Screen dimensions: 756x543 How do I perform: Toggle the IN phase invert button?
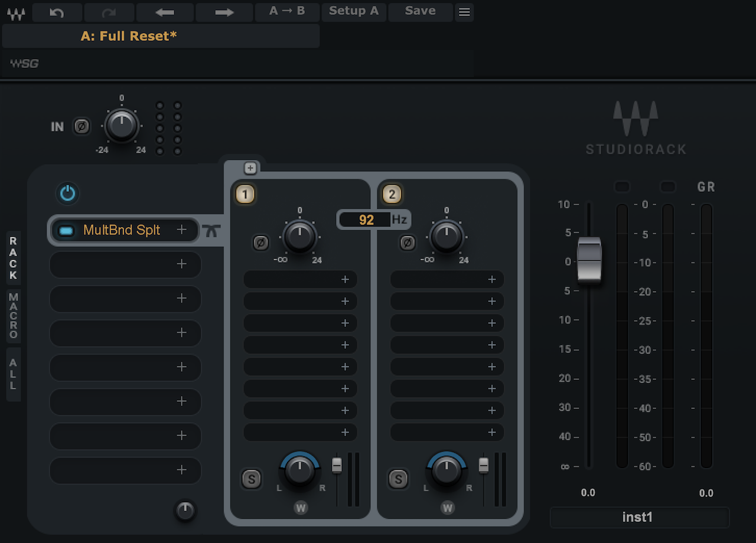click(82, 126)
